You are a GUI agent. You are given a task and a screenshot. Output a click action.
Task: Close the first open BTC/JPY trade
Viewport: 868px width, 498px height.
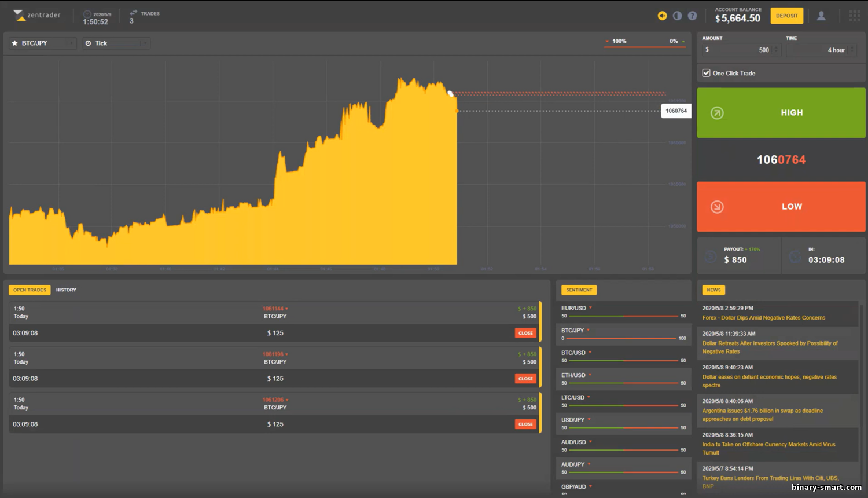tap(525, 333)
